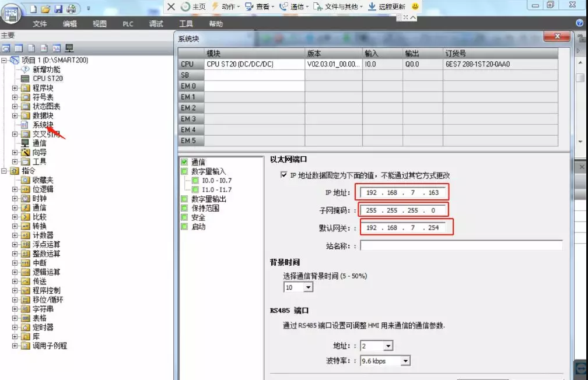The width and height of the screenshot is (588, 380).
Task: Open the 波特率 baud rate dropdown
Action: tap(405, 361)
